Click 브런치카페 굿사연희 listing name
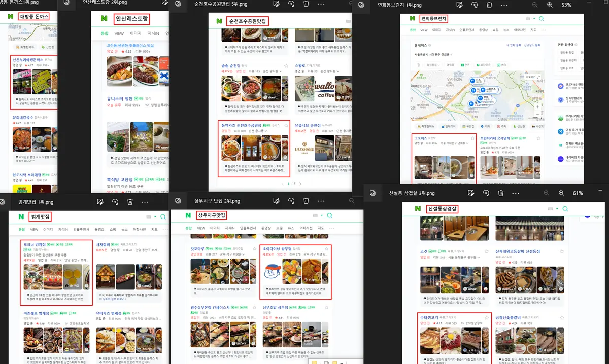Image resolution: width=609 pixels, height=364 pixels. [x=494, y=138]
